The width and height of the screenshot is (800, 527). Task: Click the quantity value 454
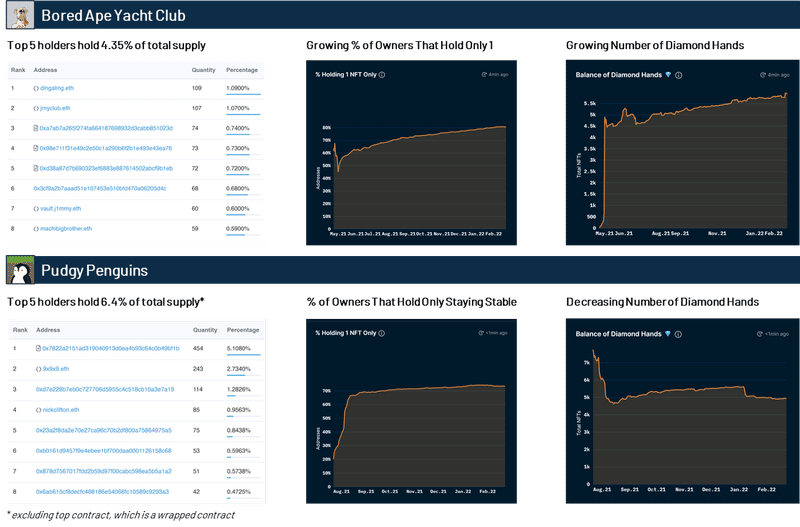198,348
